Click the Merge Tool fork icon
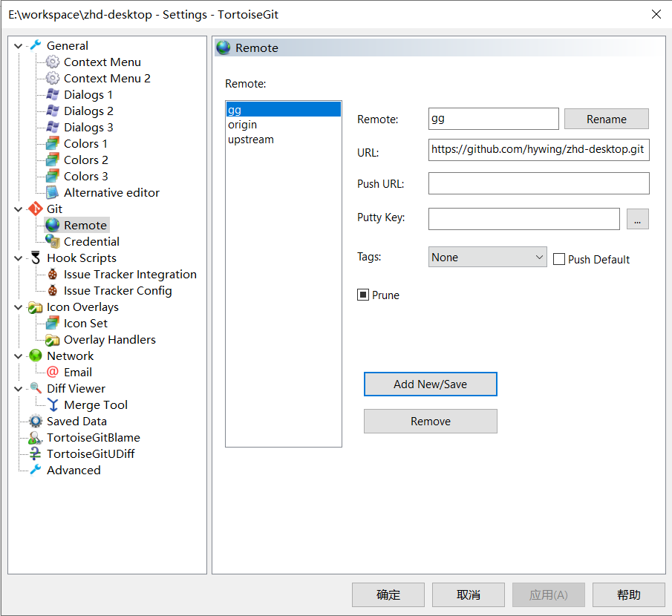 53,404
